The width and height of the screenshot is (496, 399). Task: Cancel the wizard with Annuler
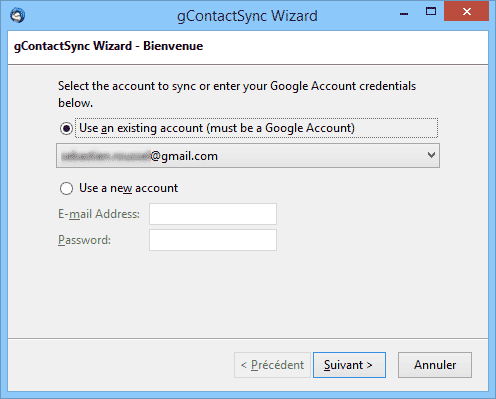435,365
